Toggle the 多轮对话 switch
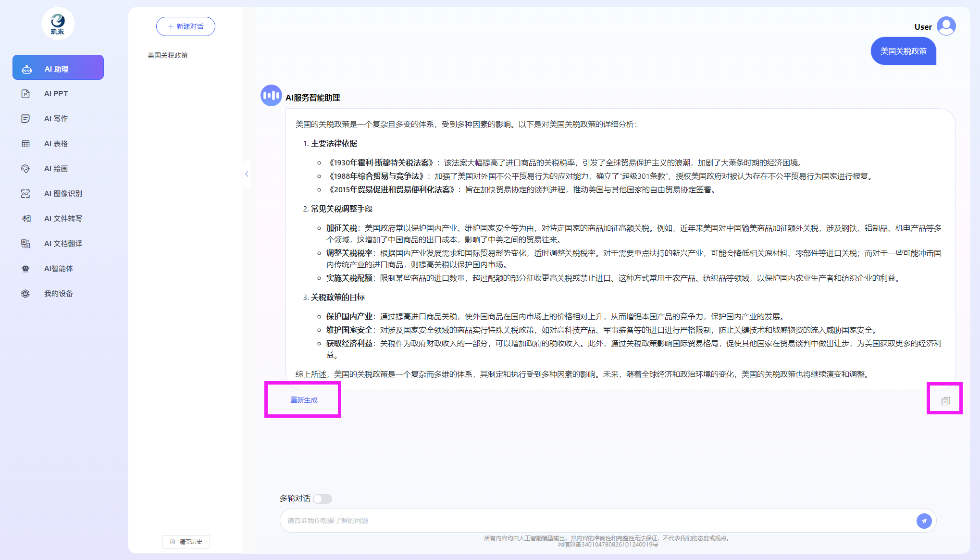Screen dimensions: 980x560 click(323, 499)
